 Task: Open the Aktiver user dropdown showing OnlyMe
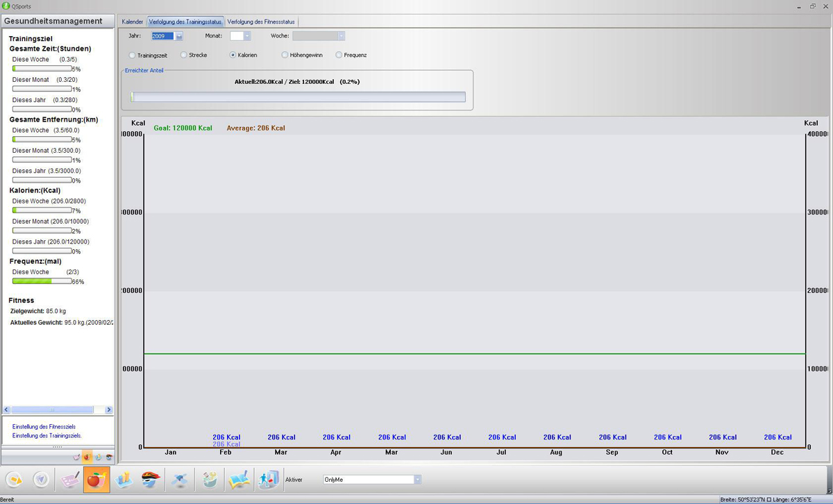(x=417, y=480)
